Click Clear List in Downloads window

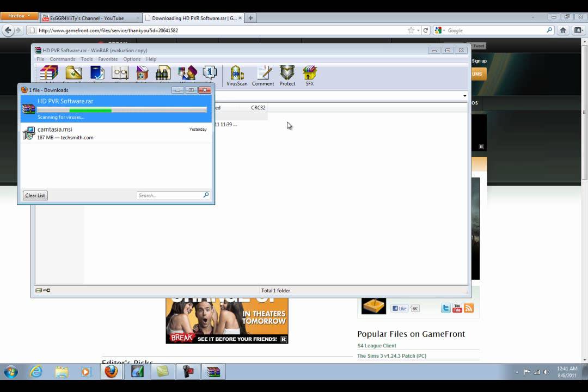point(35,195)
